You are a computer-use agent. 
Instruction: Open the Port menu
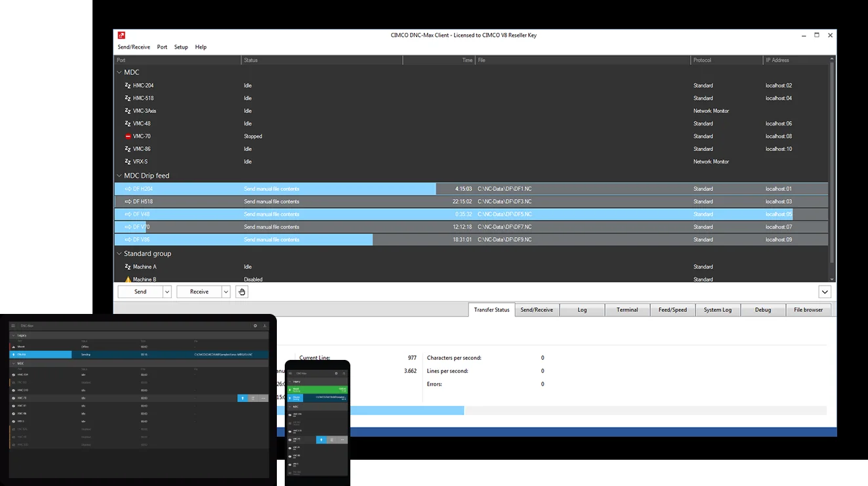[162, 47]
